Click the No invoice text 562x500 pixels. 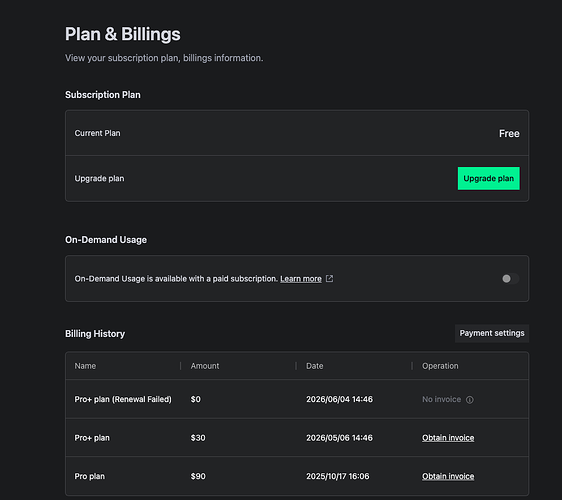[441, 399]
